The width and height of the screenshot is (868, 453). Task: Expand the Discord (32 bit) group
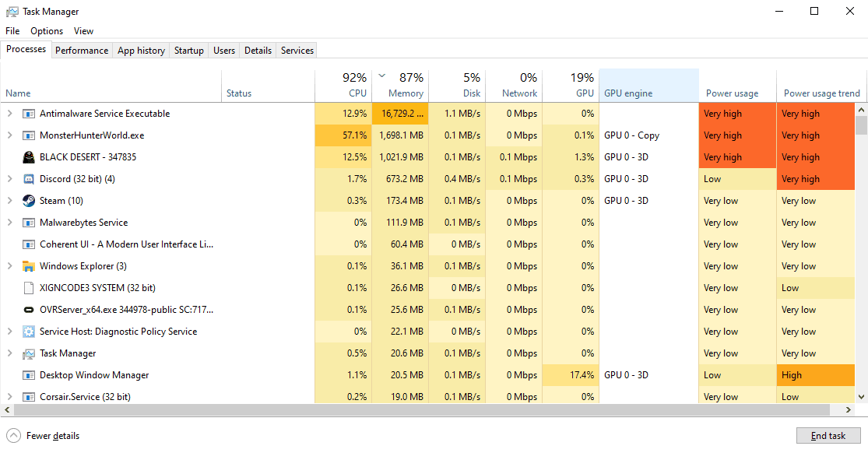point(11,178)
